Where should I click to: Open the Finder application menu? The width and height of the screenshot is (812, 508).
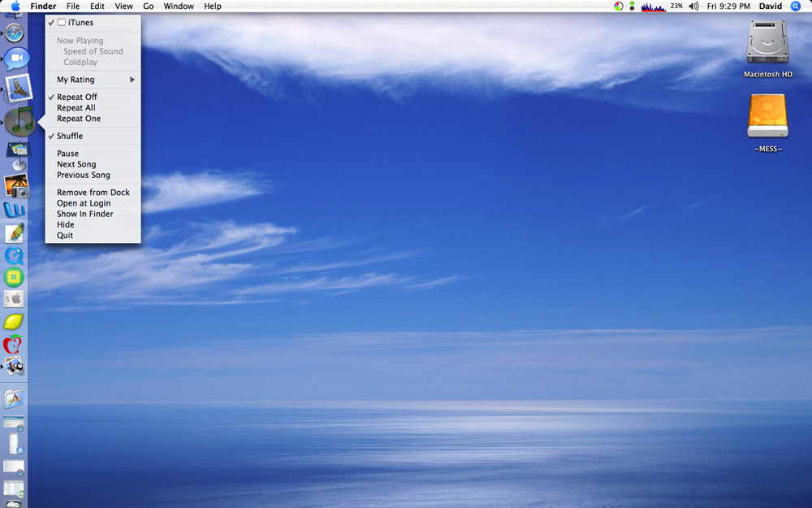pyautogui.click(x=44, y=7)
